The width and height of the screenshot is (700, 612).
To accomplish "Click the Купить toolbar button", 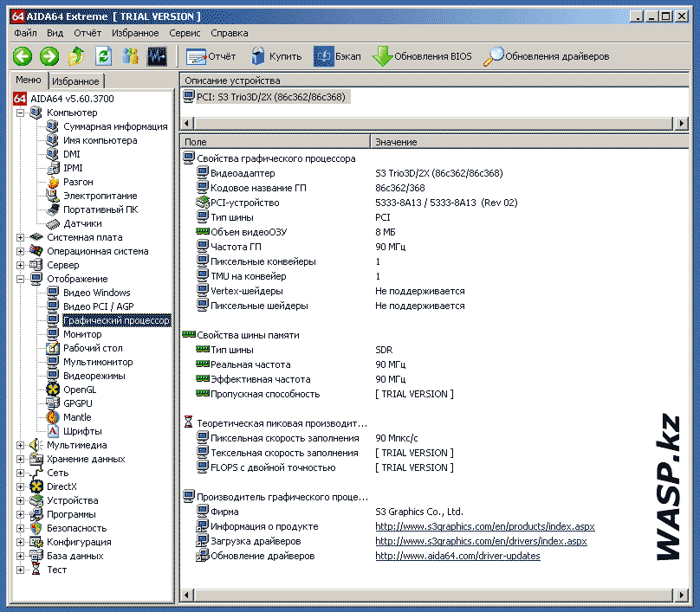I will (x=275, y=56).
